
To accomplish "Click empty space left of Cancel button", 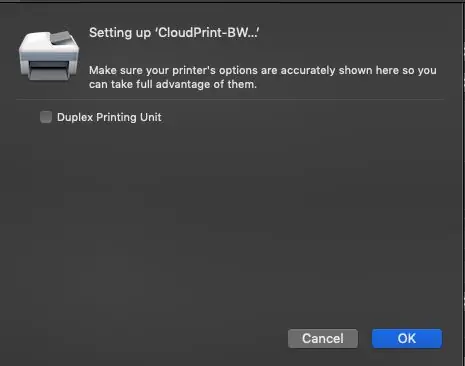I will pyautogui.click(x=150, y=338).
